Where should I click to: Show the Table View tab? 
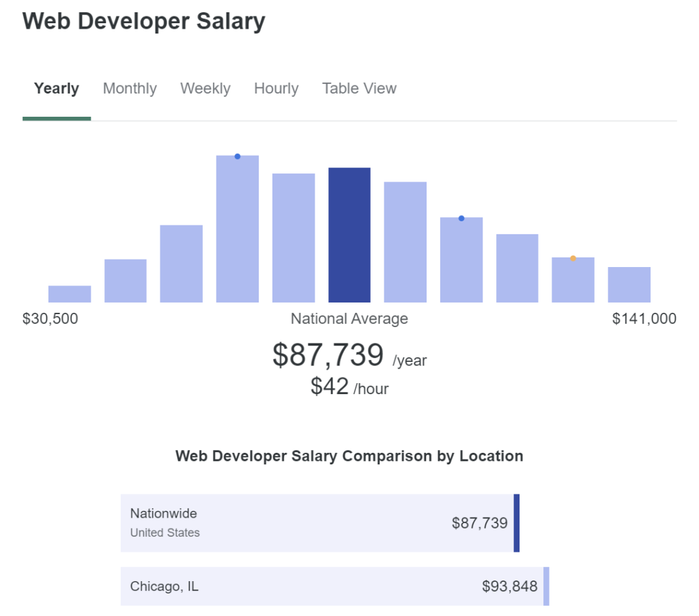pyautogui.click(x=359, y=89)
